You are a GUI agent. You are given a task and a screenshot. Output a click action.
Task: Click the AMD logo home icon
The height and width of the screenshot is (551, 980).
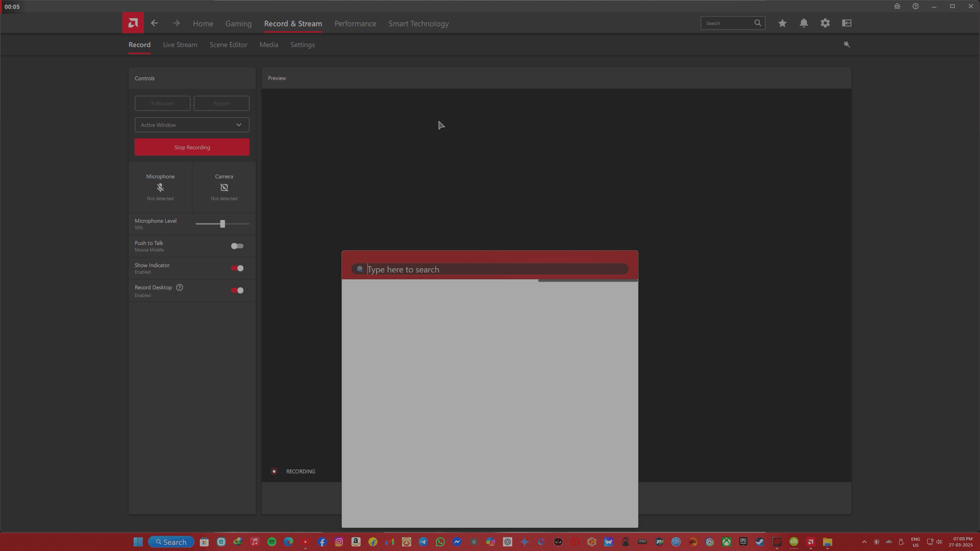click(x=133, y=23)
